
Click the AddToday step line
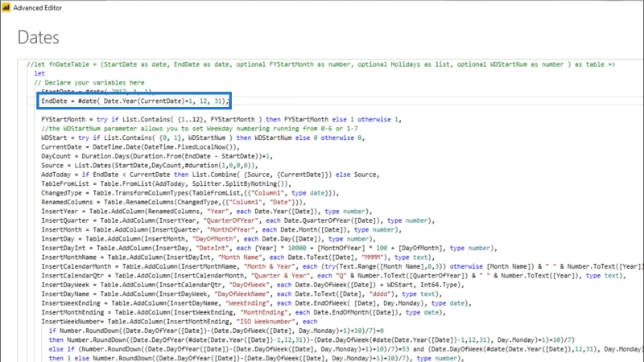tap(210, 175)
